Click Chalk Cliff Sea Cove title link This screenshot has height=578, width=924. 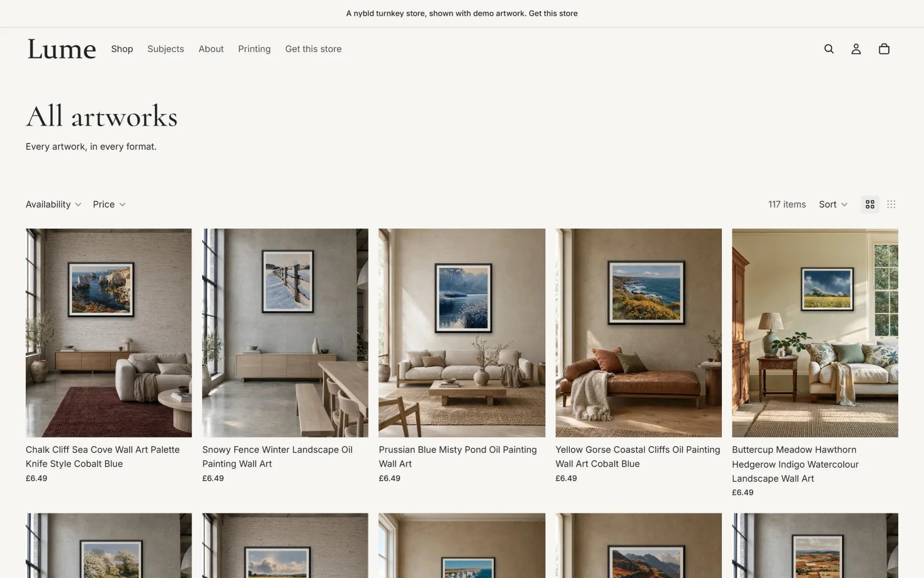103,457
